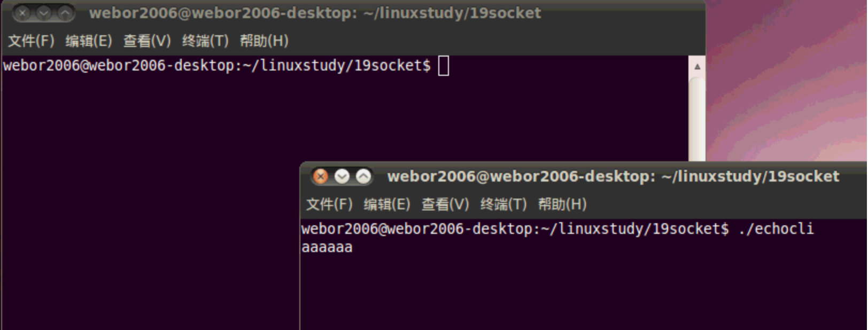
Task: Open Terminal menu in back terminal
Action: coord(205,41)
